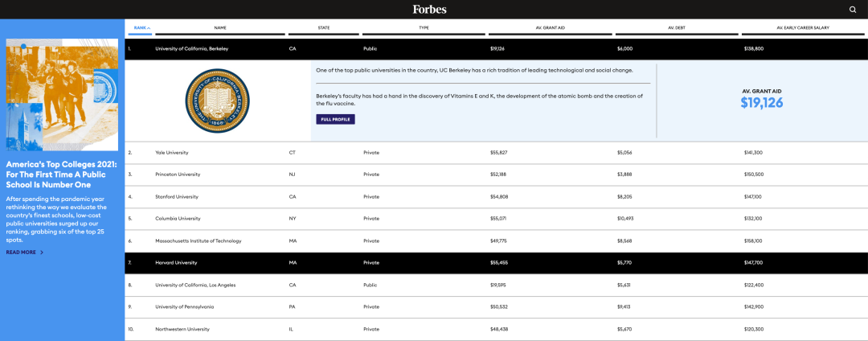The width and height of the screenshot is (868, 341).
Task: Sort by Av. Grant Aid column
Action: [x=550, y=28]
